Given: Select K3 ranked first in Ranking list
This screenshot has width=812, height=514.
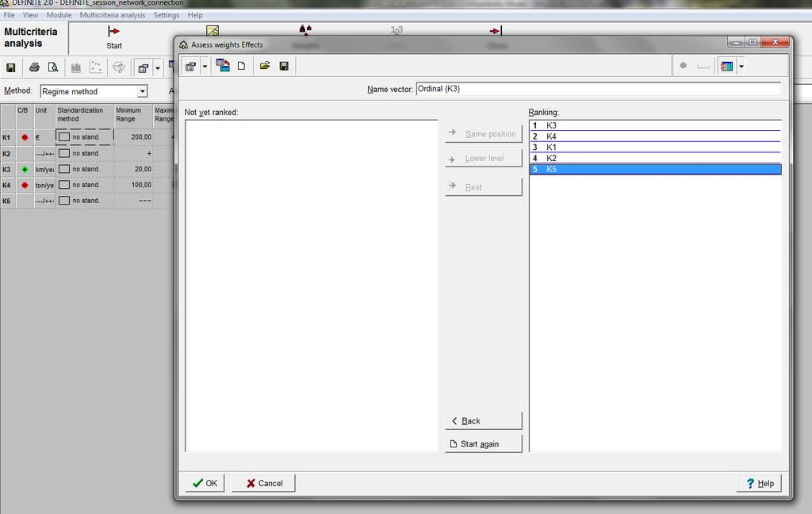Looking at the screenshot, I should [655, 125].
